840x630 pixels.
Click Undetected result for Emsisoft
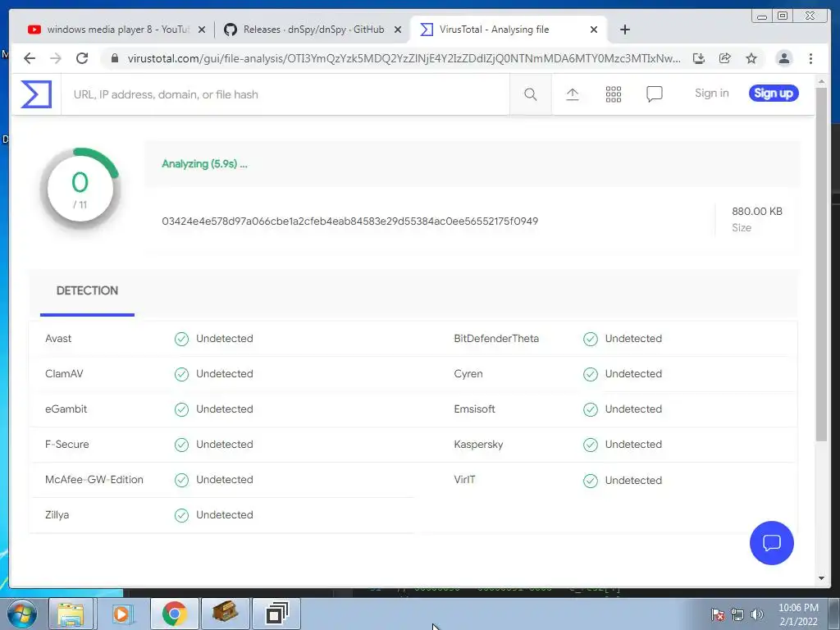coord(633,409)
